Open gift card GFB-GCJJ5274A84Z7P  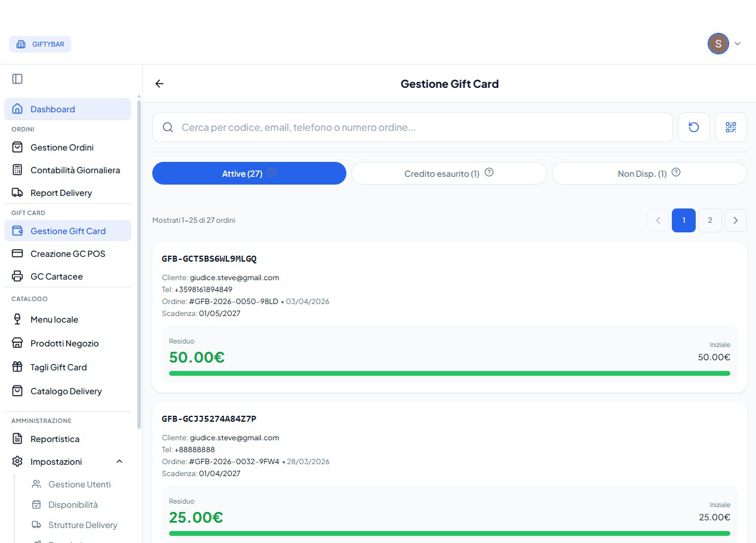209,419
